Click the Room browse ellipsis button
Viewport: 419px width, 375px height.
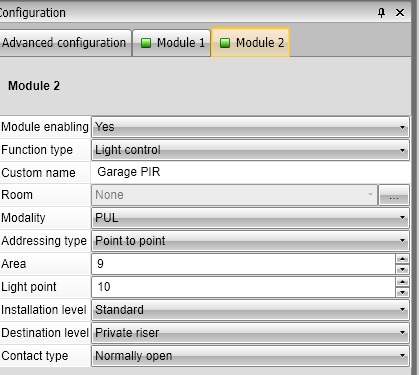coord(394,195)
